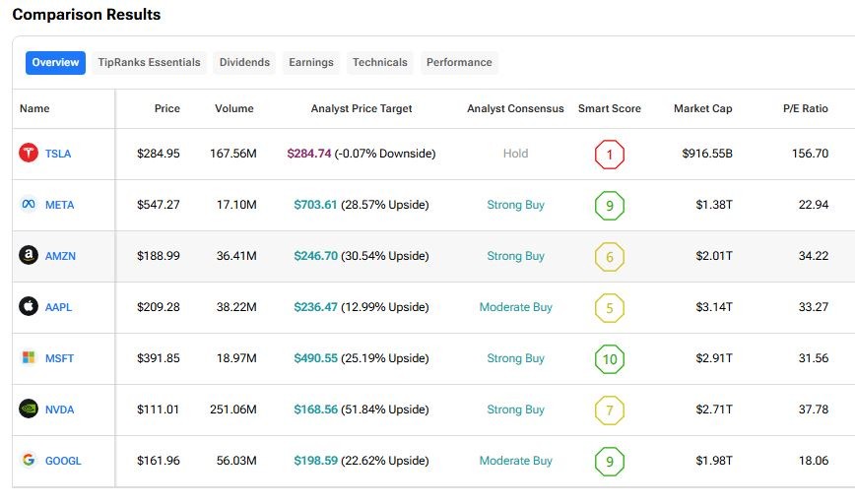Click the Apple logo icon
The width and height of the screenshot is (855, 504).
click(x=29, y=307)
